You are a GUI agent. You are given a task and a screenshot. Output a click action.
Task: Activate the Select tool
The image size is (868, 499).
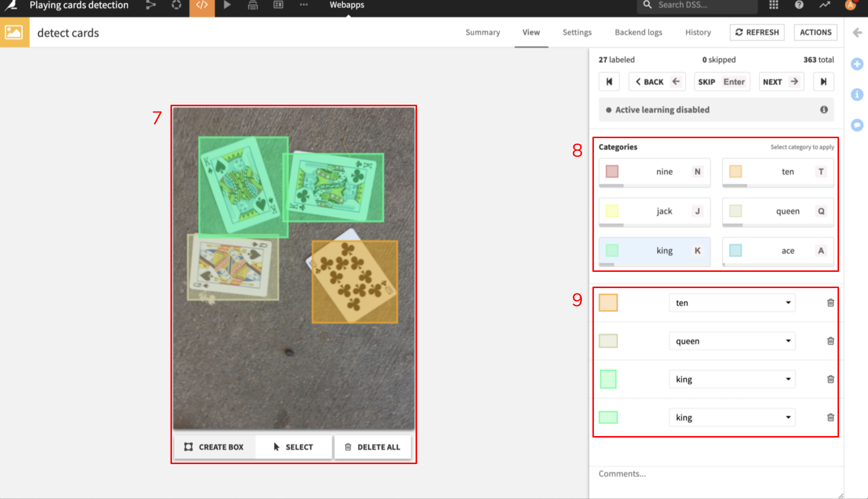(x=294, y=447)
